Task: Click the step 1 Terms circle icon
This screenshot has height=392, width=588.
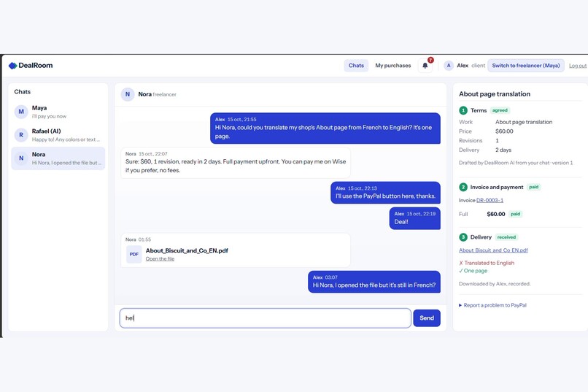Action: 463,110
